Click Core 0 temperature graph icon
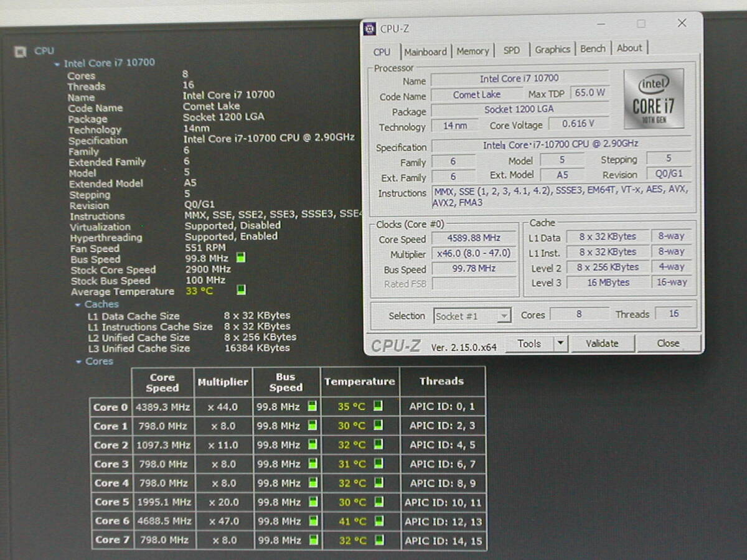Screen dimensions: 747x560 [378, 406]
